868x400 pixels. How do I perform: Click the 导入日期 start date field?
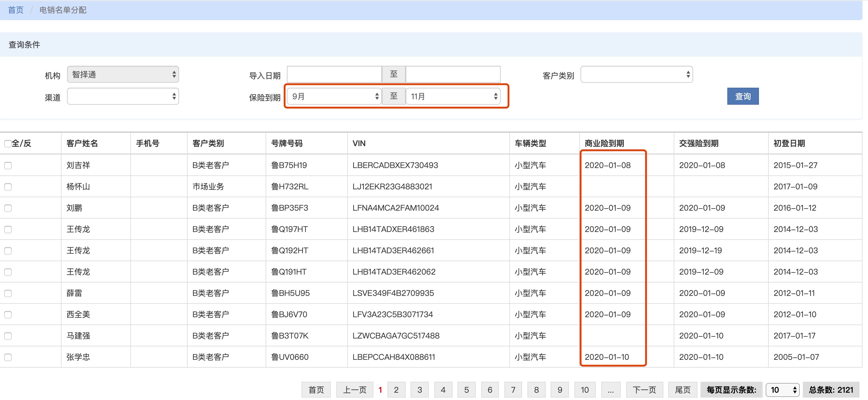pos(334,74)
